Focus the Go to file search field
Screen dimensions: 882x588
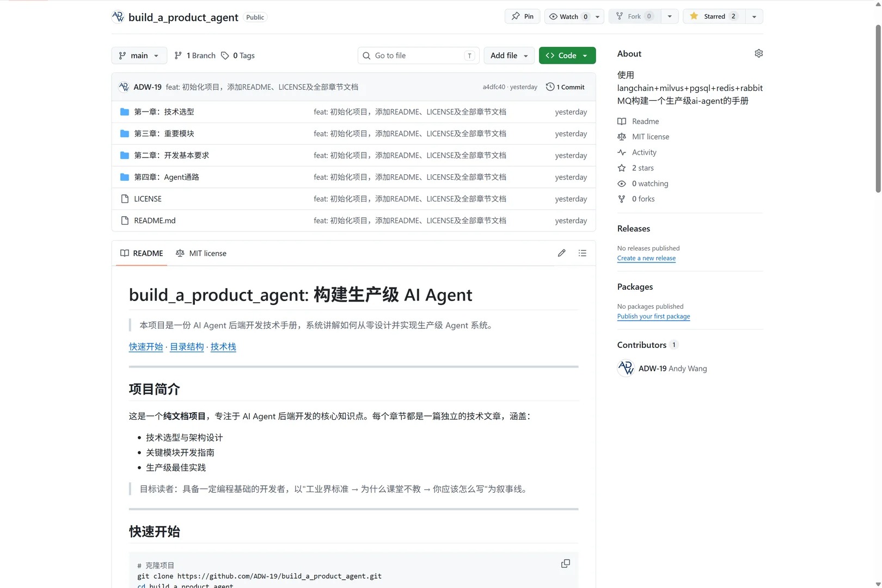tap(418, 56)
